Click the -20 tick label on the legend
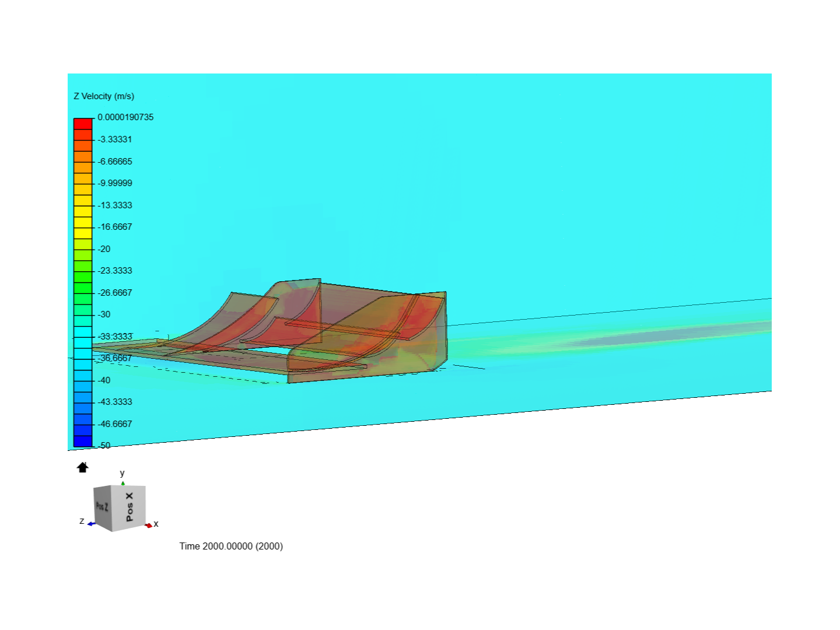The width and height of the screenshot is (840, 630). pyautogui.click(x=105, y=249)
